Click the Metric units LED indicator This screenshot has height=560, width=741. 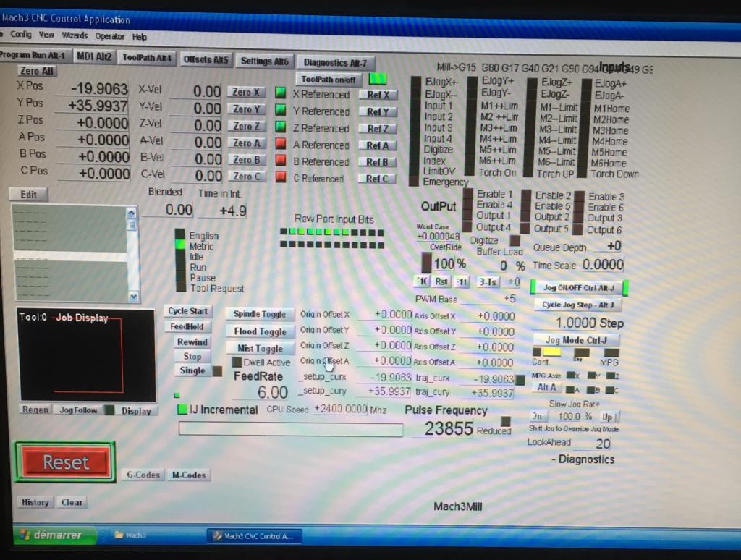tap(180, 245)
